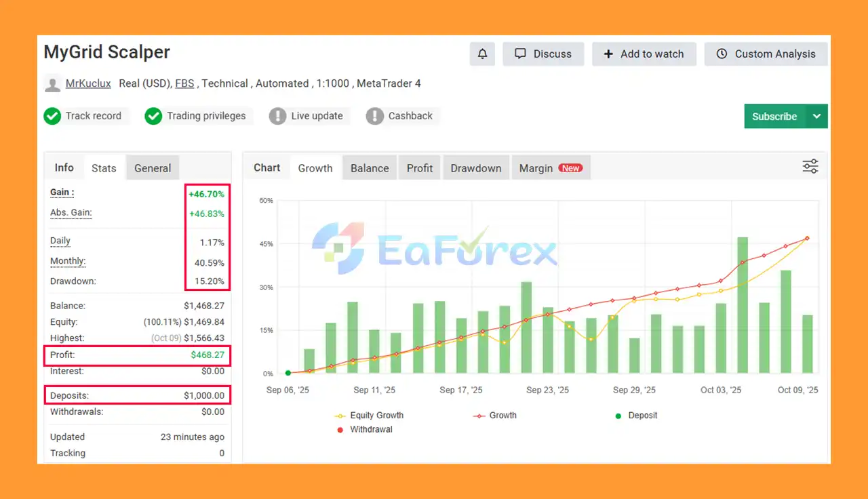Click the chart settings sliders icon
Image resolution: width=868 pixels, height=499 pixels.
point(810,167)
